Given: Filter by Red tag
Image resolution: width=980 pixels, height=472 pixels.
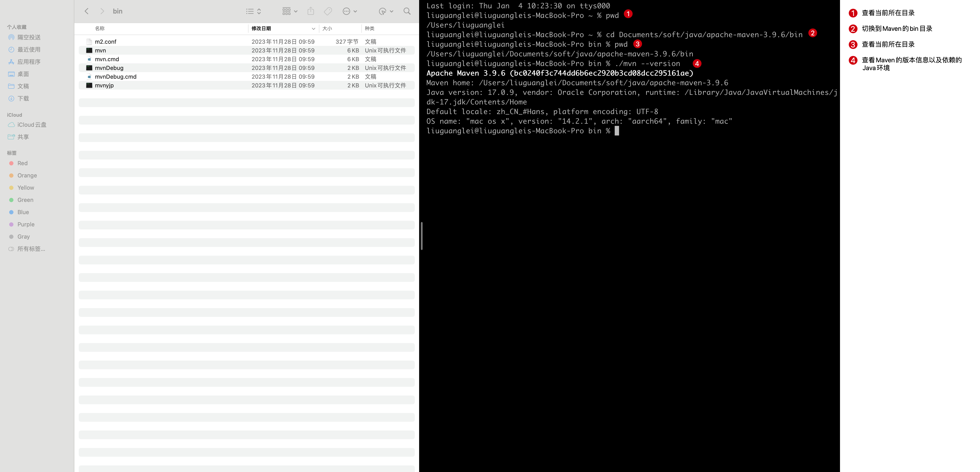Looking at the screenshot, I should click(18, 163).
